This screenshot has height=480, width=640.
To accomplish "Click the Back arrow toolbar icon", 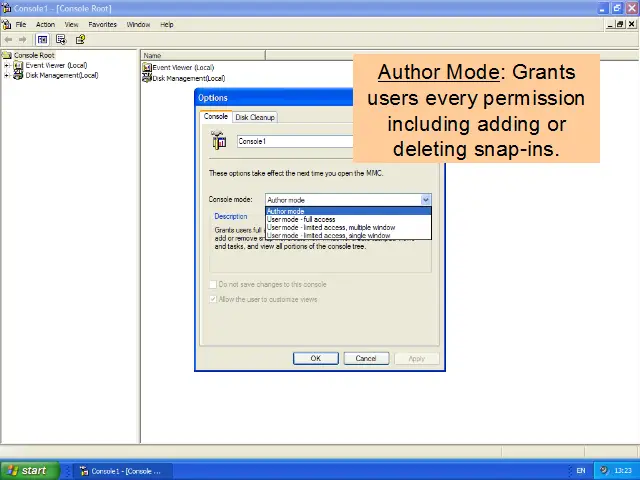I will (9, 39).
